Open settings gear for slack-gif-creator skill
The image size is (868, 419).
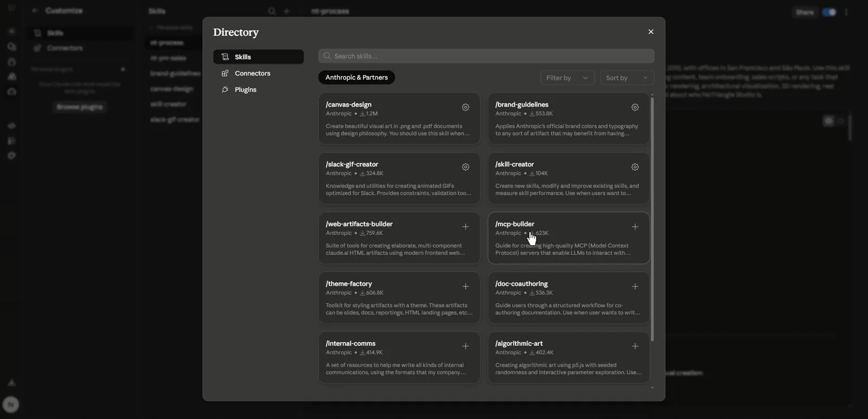[465, 167]
